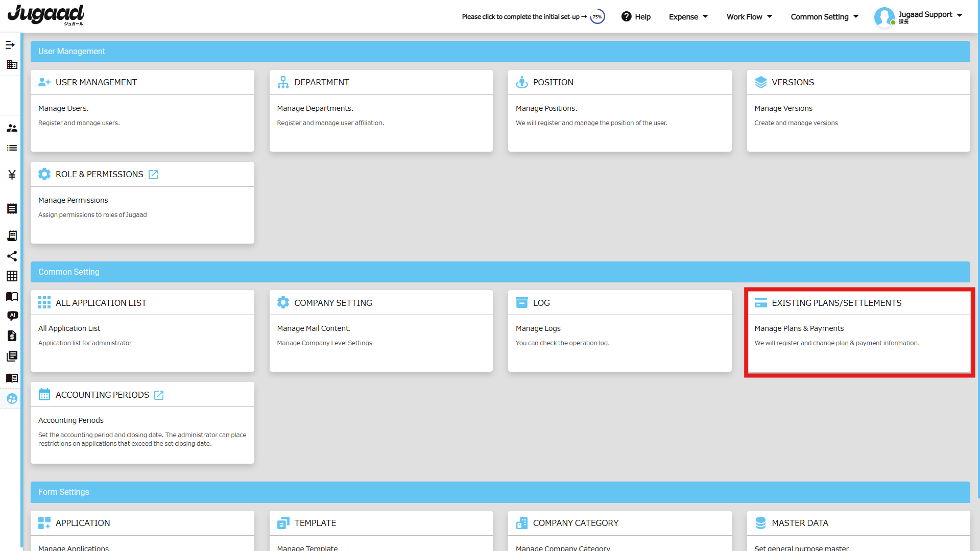Open the list sidebar icon
The height and width of the screenshot is (551, 980).
coord(12,148)
